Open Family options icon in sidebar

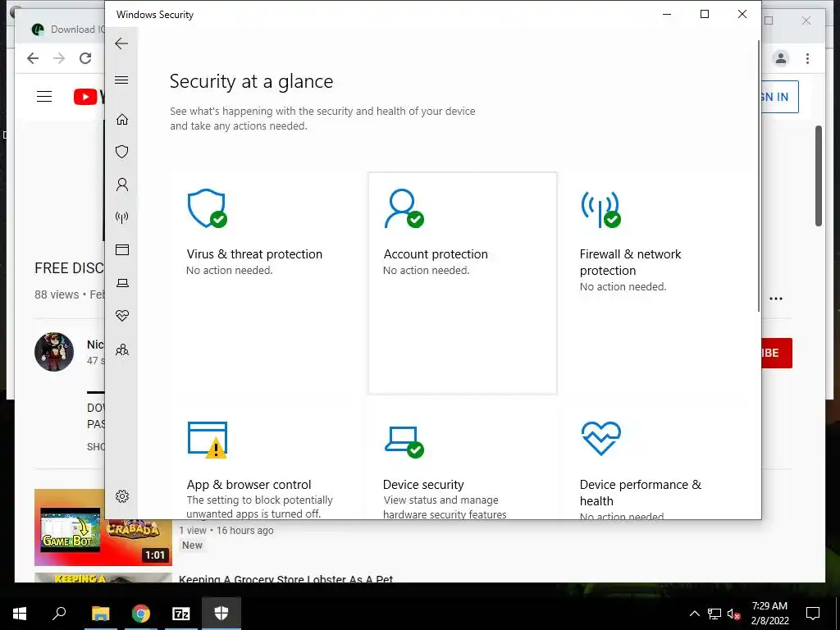point(122,349)
